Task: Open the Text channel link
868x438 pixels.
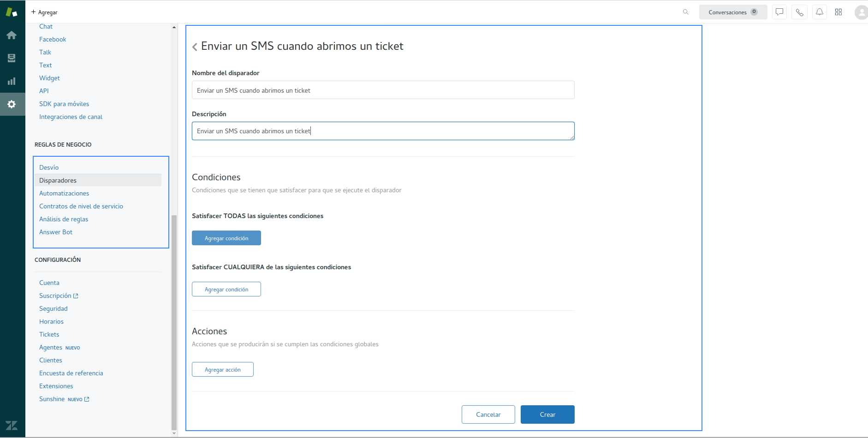Action: [x=46, y=65]
